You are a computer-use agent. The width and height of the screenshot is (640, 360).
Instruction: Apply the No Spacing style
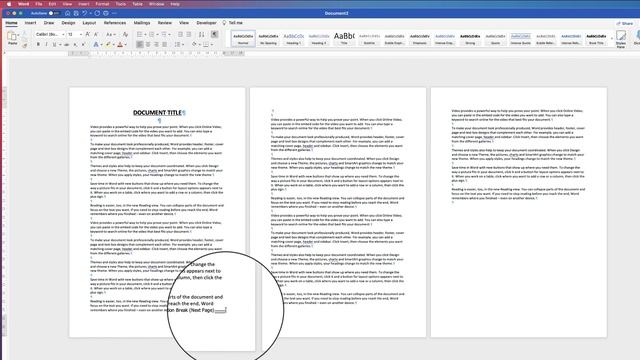[x=268, y=38]
